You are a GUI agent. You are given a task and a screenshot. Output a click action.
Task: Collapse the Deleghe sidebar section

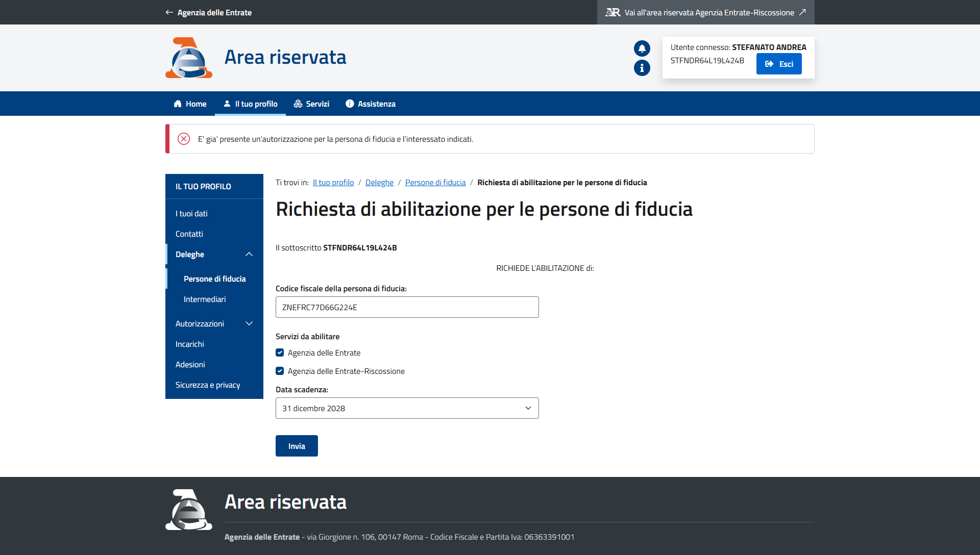coord(249,254)
